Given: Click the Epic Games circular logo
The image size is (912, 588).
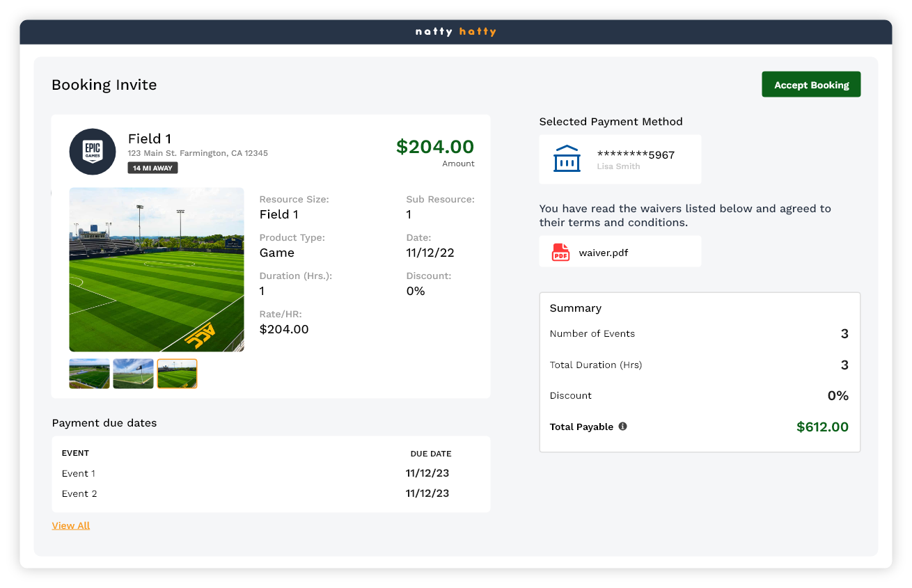Looking at the screenshot, I should [x=93, y=151].
